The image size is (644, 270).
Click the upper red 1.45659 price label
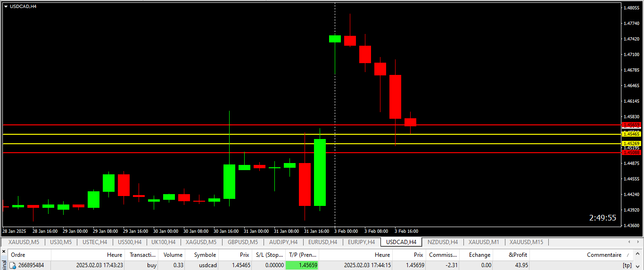point(631,125)
